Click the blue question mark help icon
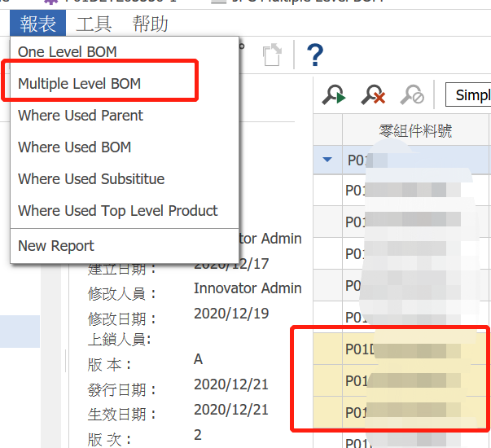Screen dimensions: 491x448 pos(314,55)
